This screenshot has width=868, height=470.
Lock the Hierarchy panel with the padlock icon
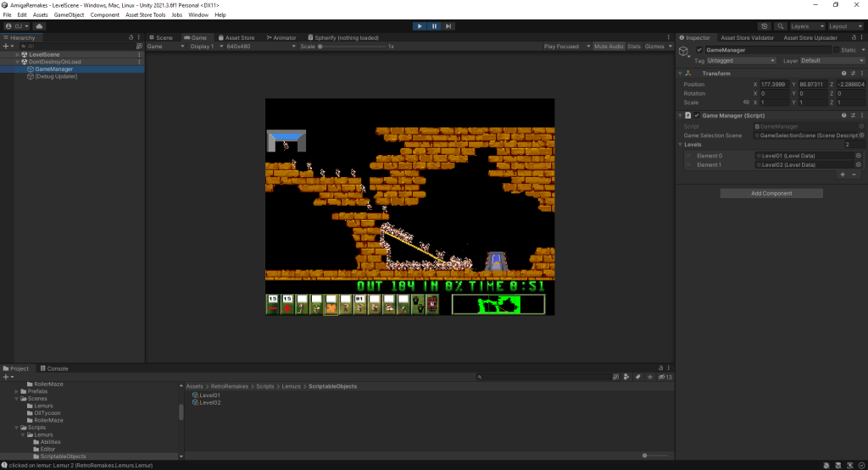click(x=131, y=37)
